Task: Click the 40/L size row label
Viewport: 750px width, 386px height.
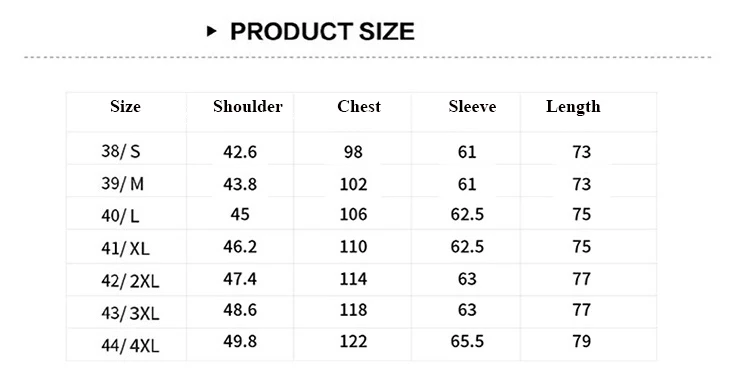Action: pyautogui.click(x=120, y=216)
